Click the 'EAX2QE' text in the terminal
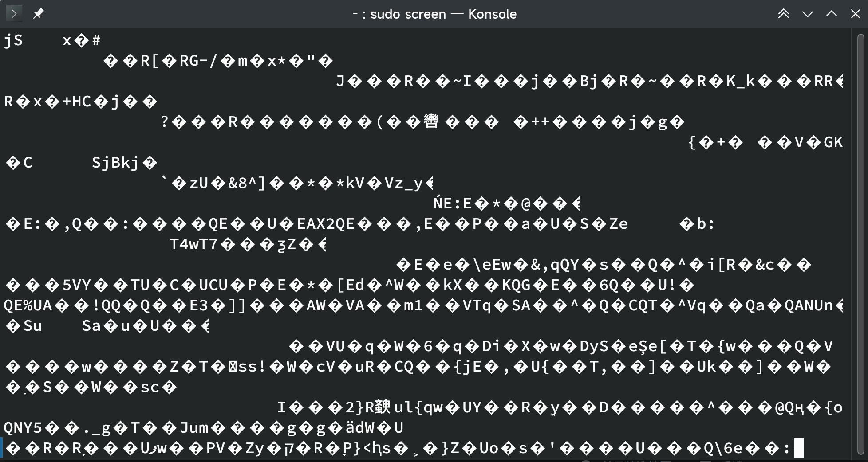This screenshot has height=462, width=868. click(326, 224)
